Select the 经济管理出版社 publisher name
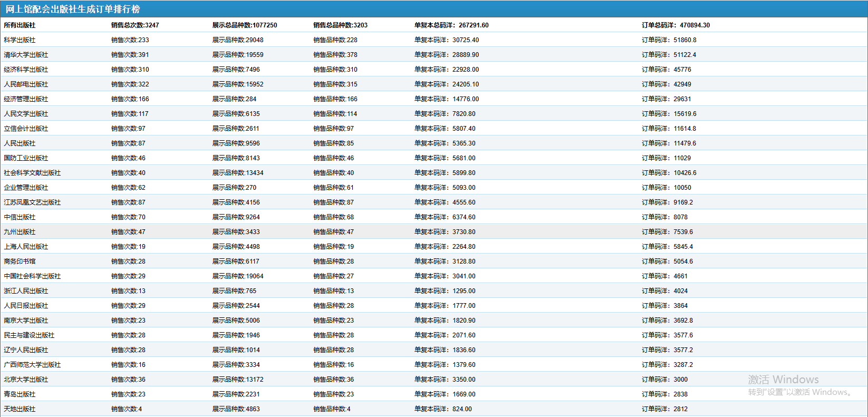Screen dimensions: 868x417 [26, 99]
